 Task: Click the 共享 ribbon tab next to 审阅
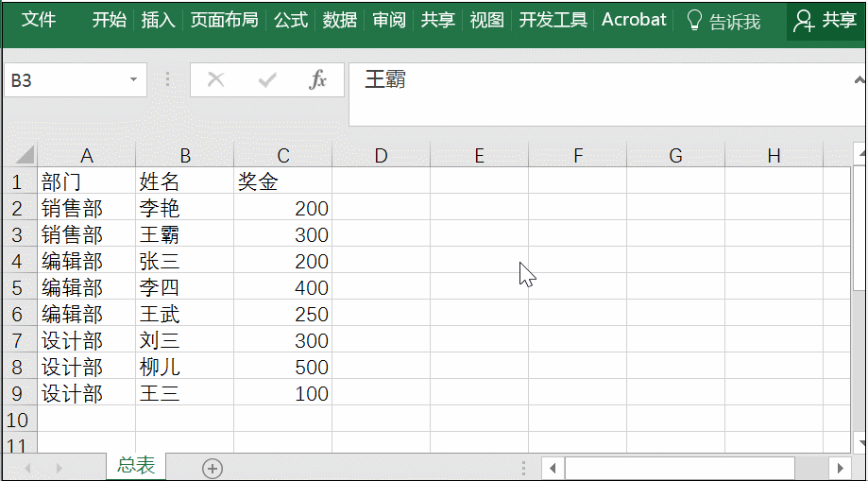438,21
